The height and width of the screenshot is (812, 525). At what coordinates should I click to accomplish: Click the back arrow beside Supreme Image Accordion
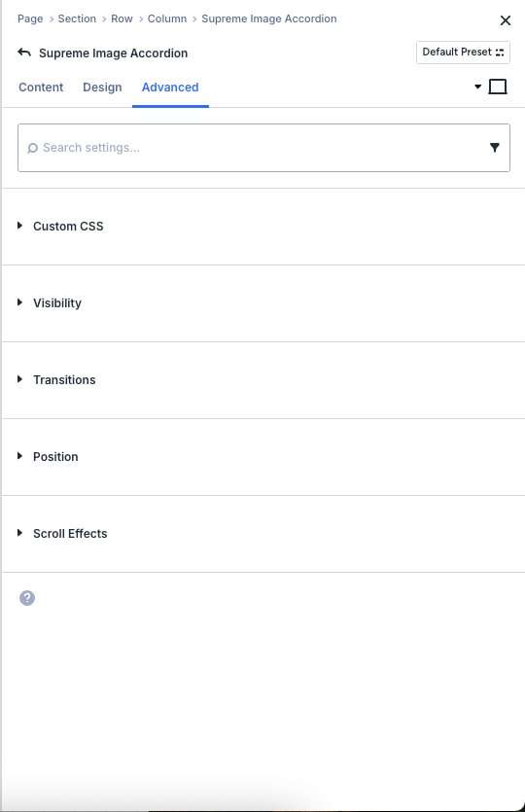[24, 53]
